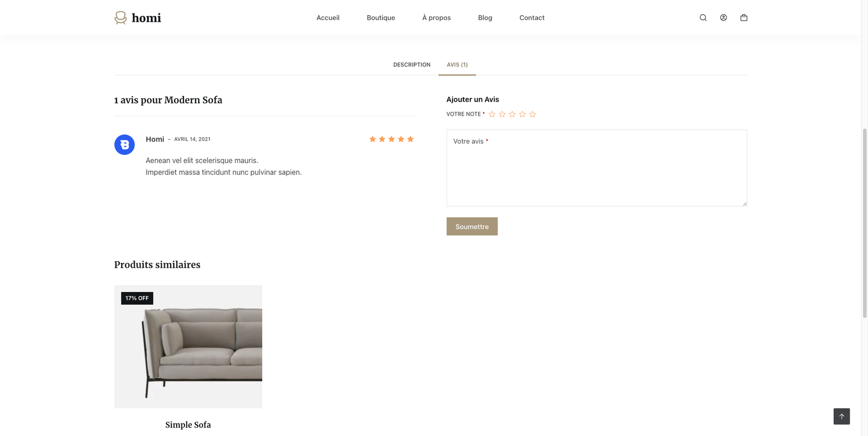Image resolution: width=868 pixels, height=436 pixels.
Task: Rate three stars in Votre note
Action: click(512, 114)
